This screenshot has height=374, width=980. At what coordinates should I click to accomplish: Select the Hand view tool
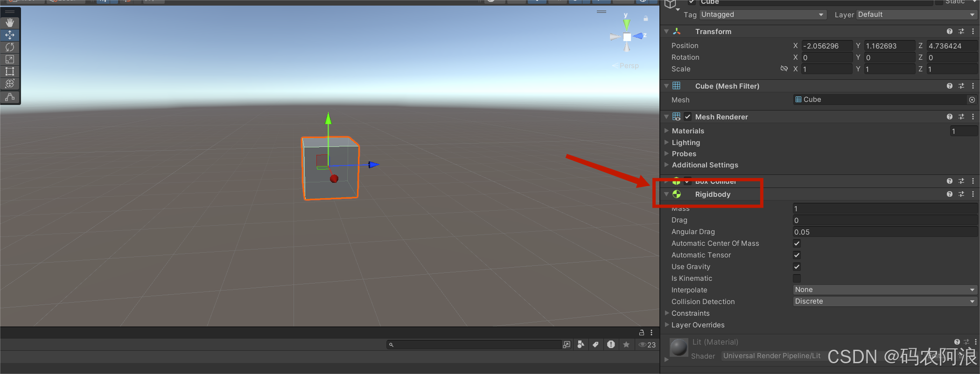[10, 23]
